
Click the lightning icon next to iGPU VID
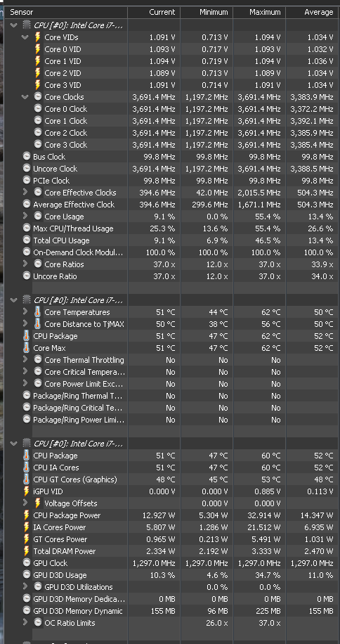pos(27,491)
